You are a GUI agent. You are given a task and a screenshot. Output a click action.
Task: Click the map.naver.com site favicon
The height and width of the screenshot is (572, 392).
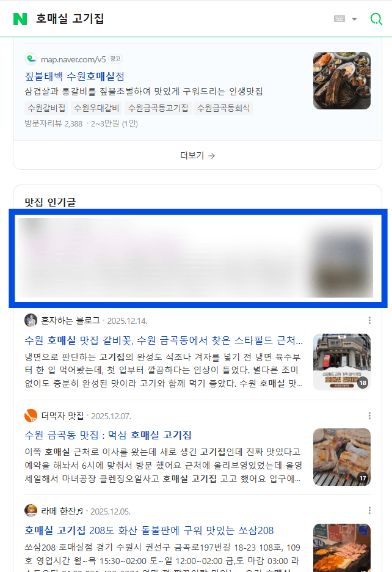(x=31, y=59)
